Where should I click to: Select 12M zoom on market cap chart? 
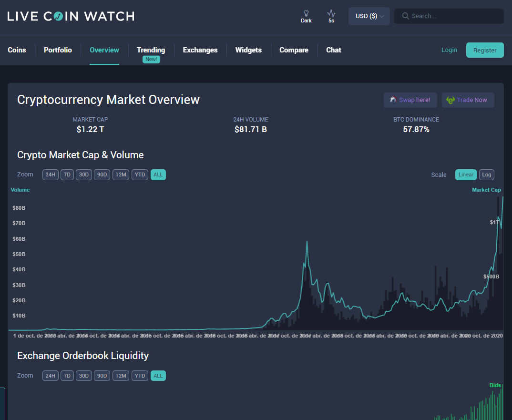[x=121, y=175]
